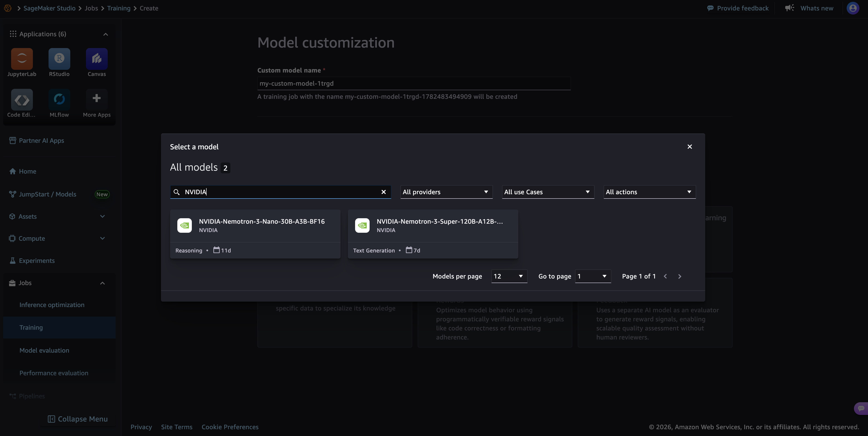Open the JupyterLab application icon
This screenshot has height=436, width=868.
click(22, 59)
